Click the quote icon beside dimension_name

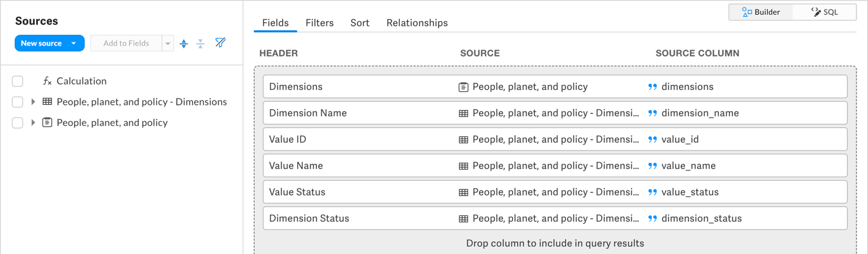click(x=653, y=113)
